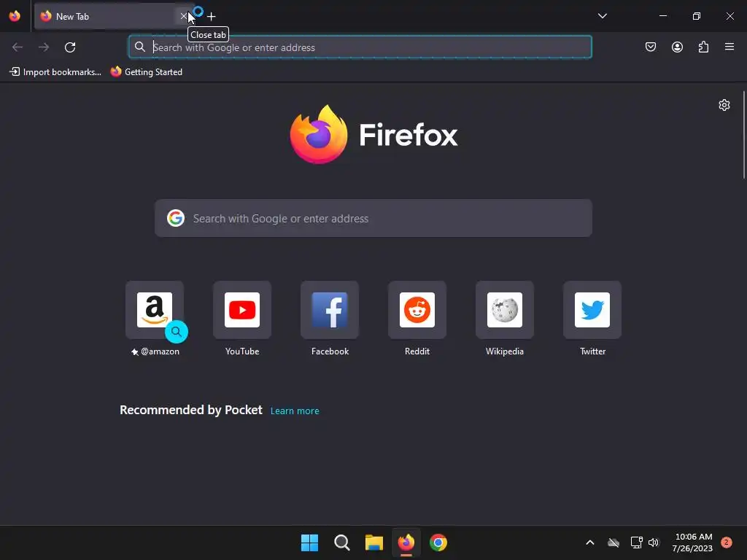This screenshot has width=747, height=560.
Task: Open Import bookmarks bookmark item
Action: tap(55, 72)
